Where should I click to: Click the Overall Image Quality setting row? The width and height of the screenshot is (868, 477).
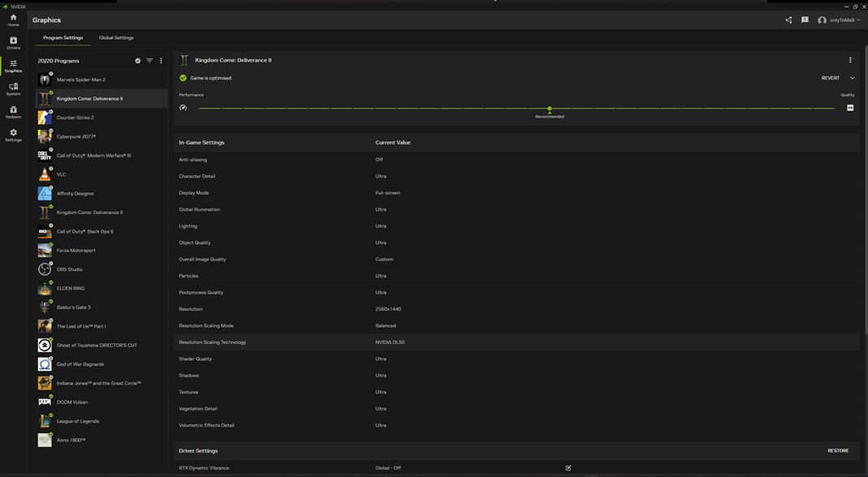tap(517, 260)
